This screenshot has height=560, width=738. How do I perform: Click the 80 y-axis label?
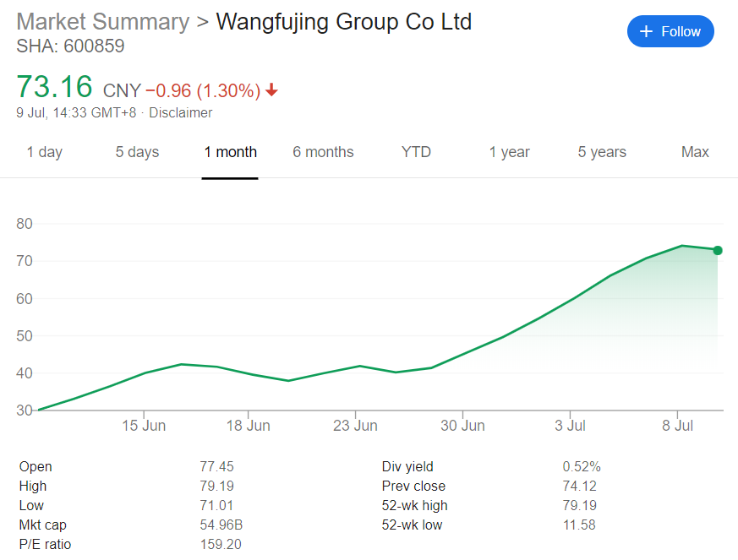pyautogui.click(x=25, y=224)
